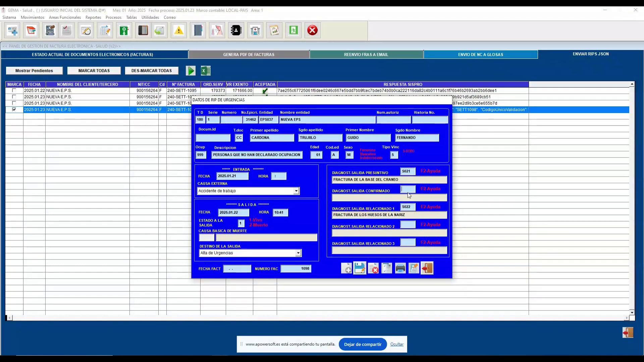Export grid with the Excel icon
The width and height of the screenshot is (644, 362).
pos(206,71)
